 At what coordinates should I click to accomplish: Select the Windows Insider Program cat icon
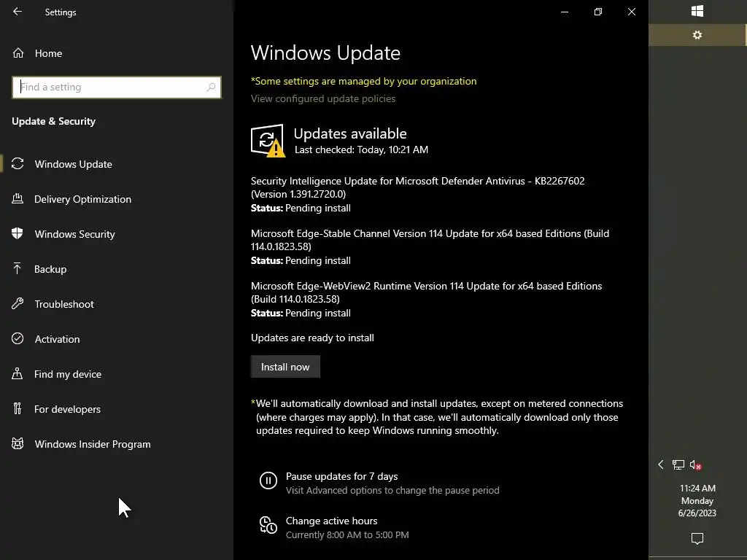[x=18, y=443]
